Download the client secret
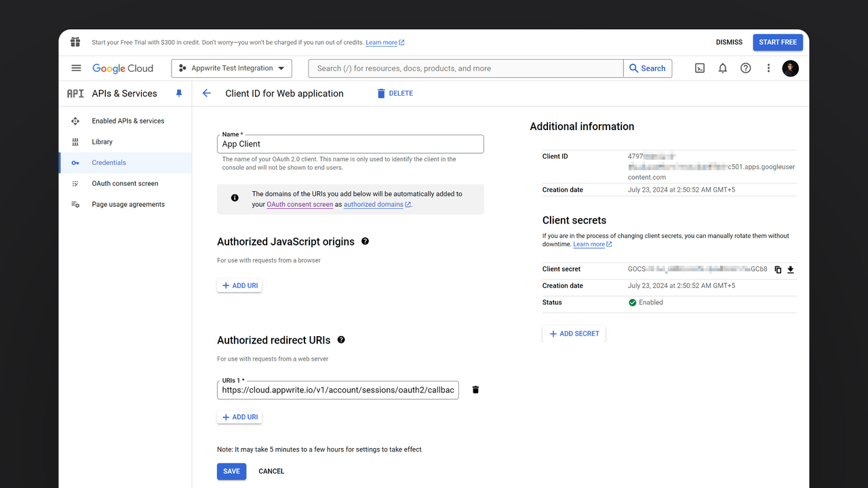868x488 pixels. 790,269
